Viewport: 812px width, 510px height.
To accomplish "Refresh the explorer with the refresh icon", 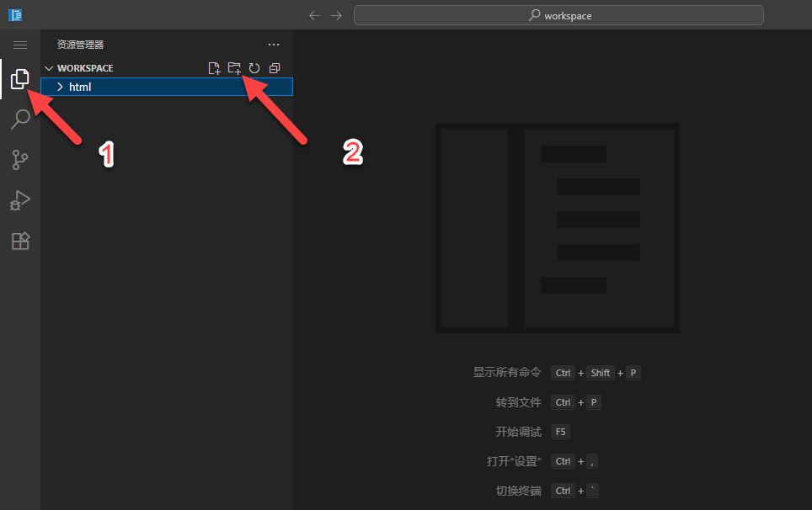I will [x=254, y=68].
